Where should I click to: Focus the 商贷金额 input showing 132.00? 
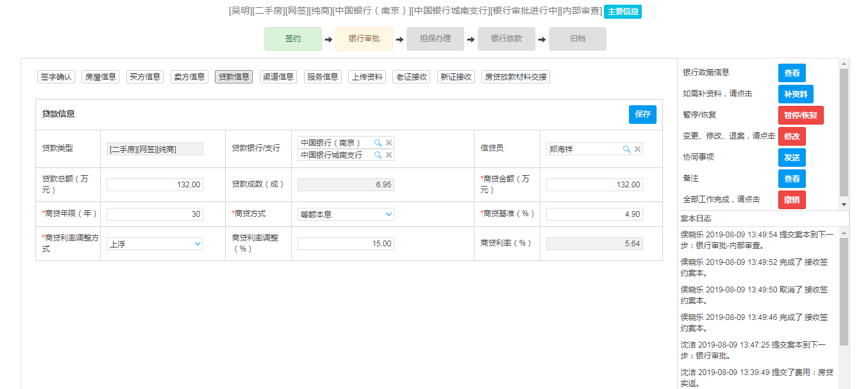point(595,185)
